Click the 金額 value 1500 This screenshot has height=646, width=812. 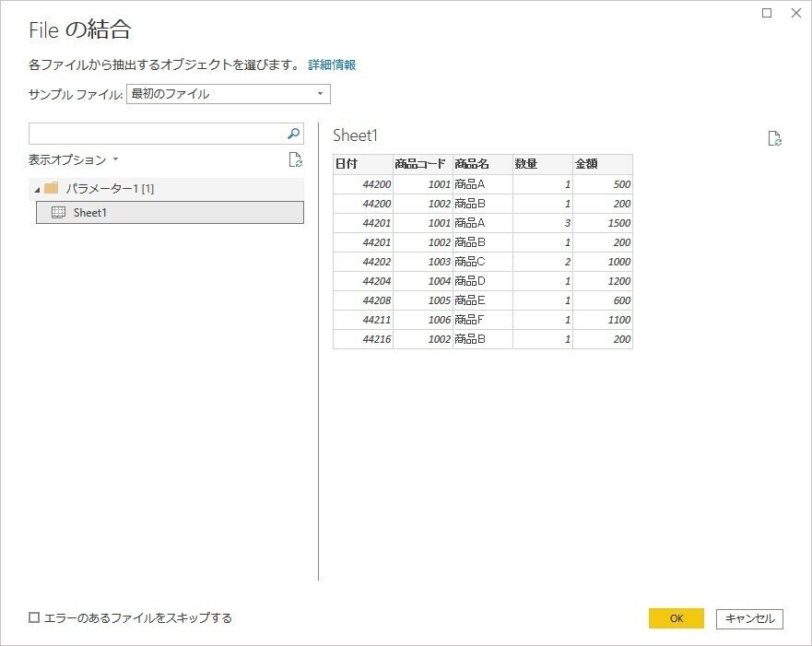click(x=603, y=223)
